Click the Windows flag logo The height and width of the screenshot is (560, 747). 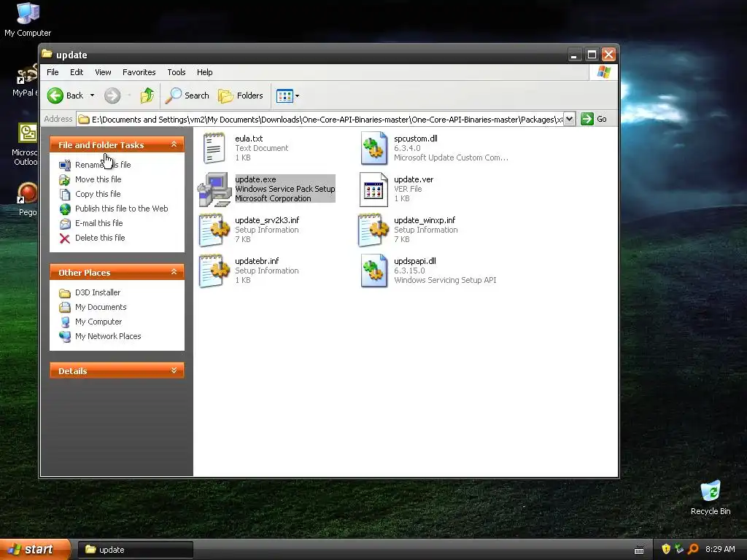coord(603,72)
